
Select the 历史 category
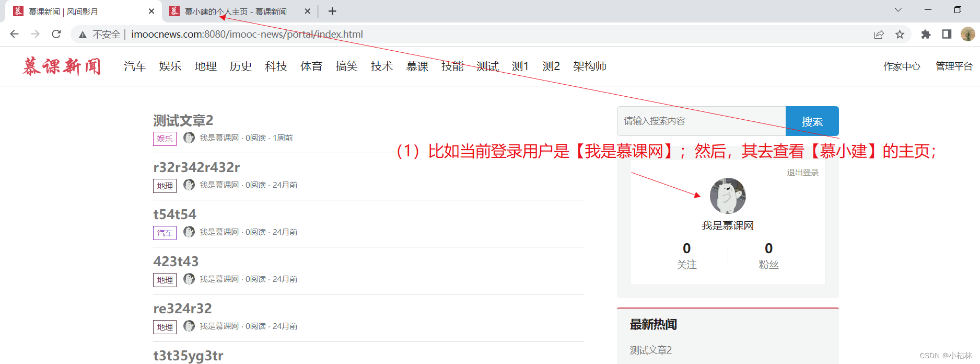[x=241, y=66]
